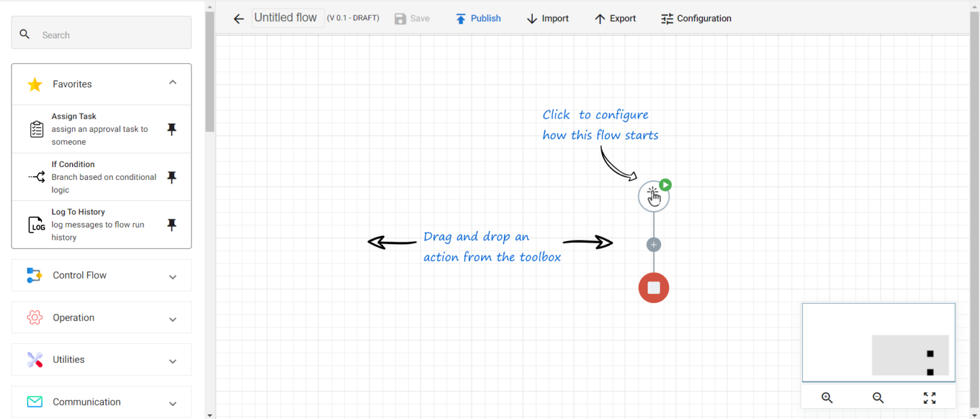Collapse the Favorites section
This screenshot has width=980, height=419.
coord(172,82)
